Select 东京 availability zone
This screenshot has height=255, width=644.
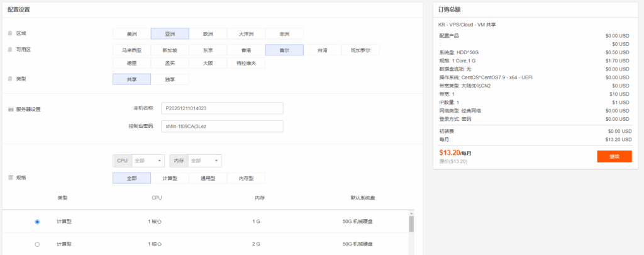[208, 50]
